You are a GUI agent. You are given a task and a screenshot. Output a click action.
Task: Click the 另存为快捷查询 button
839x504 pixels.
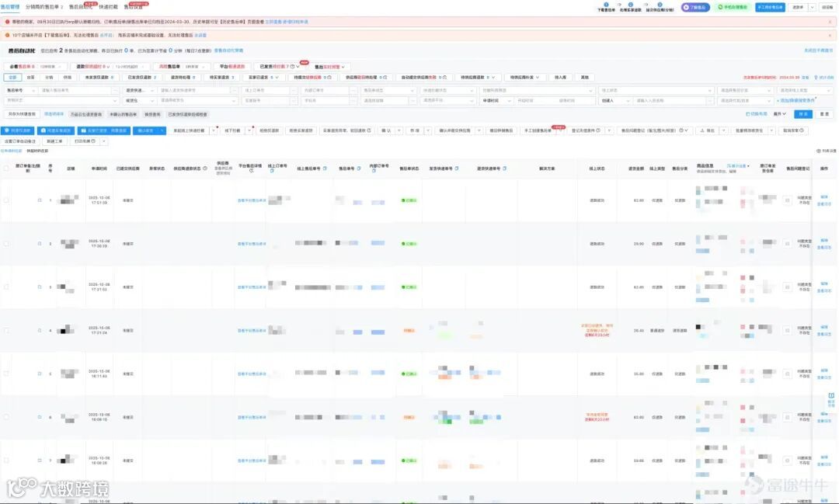[x=22, y=114]
